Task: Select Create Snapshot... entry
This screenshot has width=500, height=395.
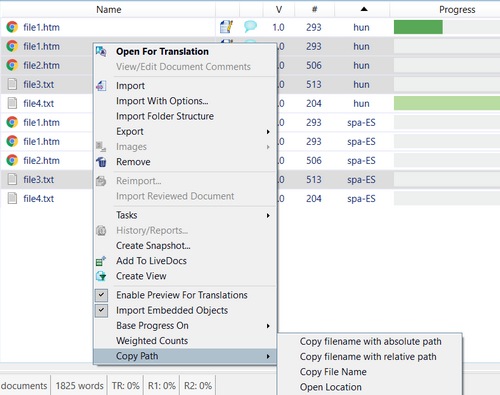Action: [x=153, y=246]
